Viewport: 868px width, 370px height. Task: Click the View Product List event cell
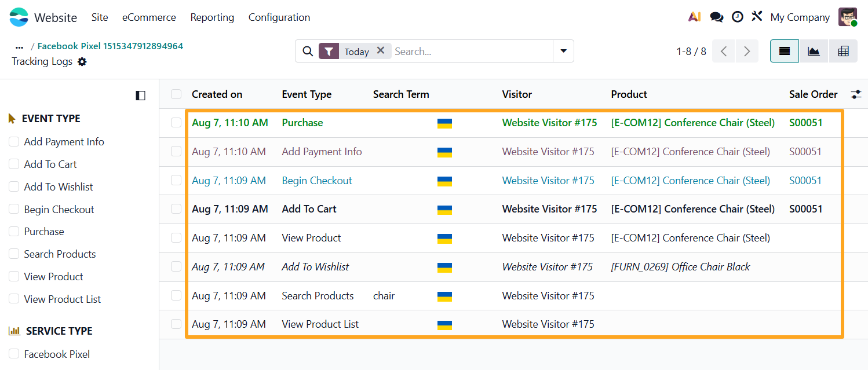(x=320, y=324)
